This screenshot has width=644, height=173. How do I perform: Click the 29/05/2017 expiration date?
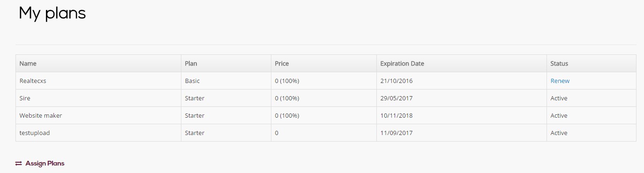pos(397,98)
